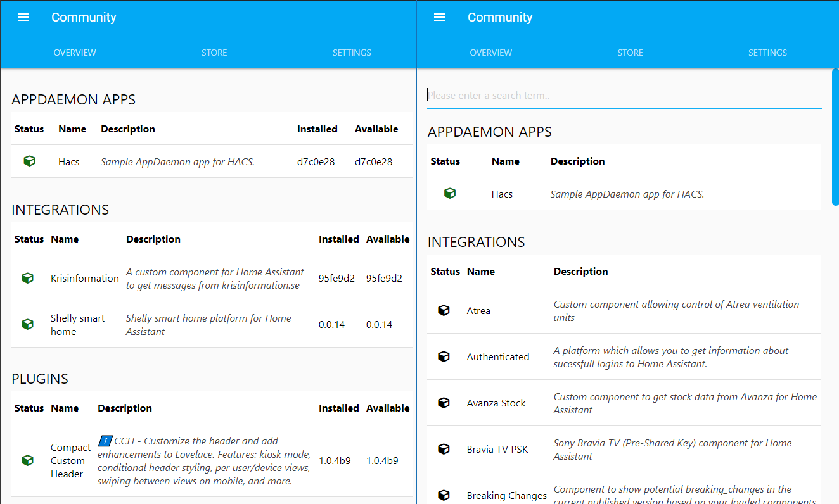Click Avanza stock data description
Viewport: 839px width, 504px height.
coord(685,403)
